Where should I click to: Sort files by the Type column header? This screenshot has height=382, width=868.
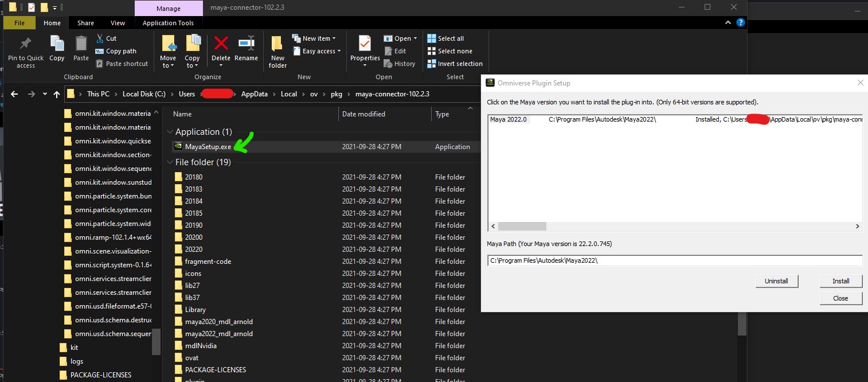pyautogui.click(x=442, y=114)
